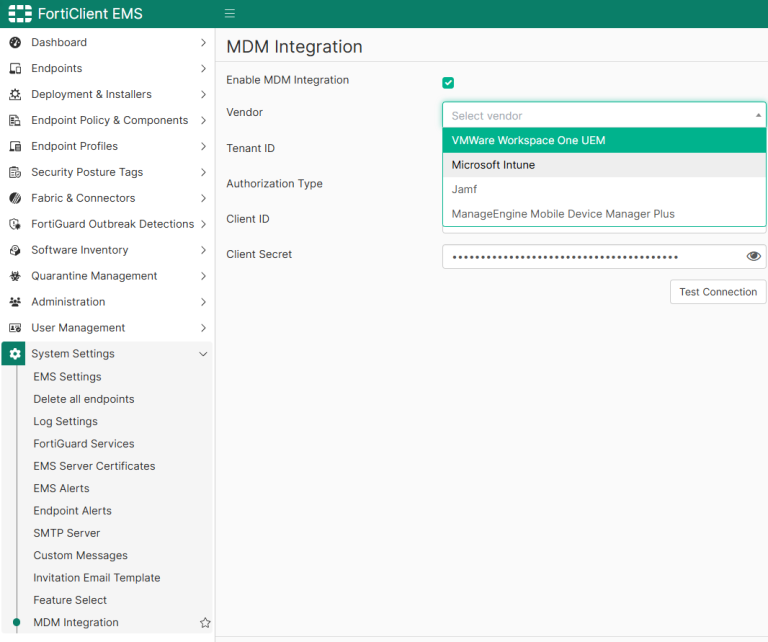This screenshot has width=768, height=642.
Task: Open the Software Inventory menu label
Action: [80, 250]
